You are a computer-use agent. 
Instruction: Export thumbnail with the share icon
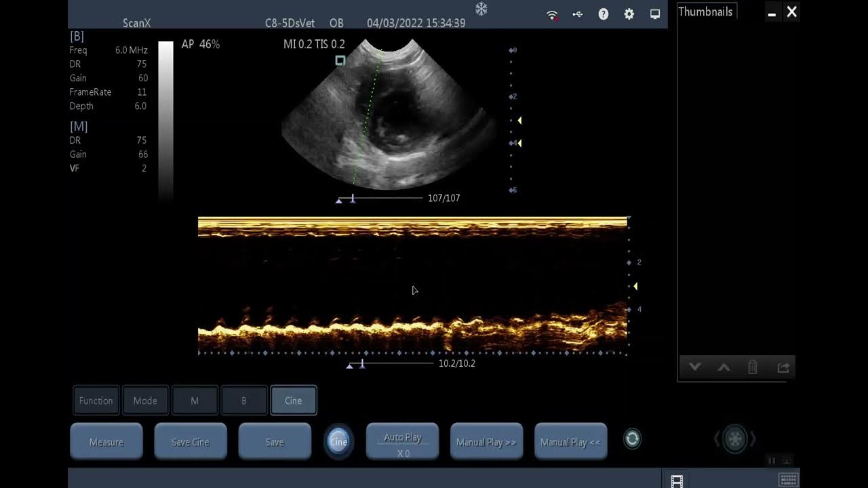783,367
